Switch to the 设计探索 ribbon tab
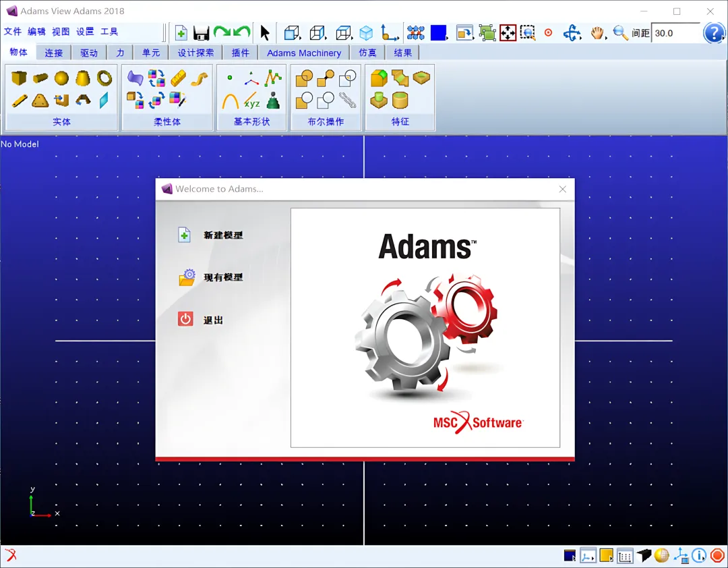Screen dimensions: 728x568 click(x=196, y=53)
